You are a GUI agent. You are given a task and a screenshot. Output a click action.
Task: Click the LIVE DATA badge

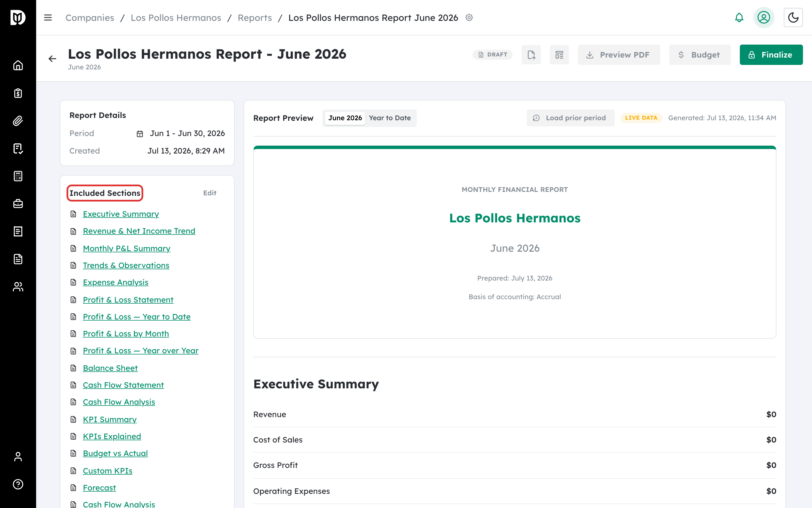pyautogui.click(x=641, y=118)
